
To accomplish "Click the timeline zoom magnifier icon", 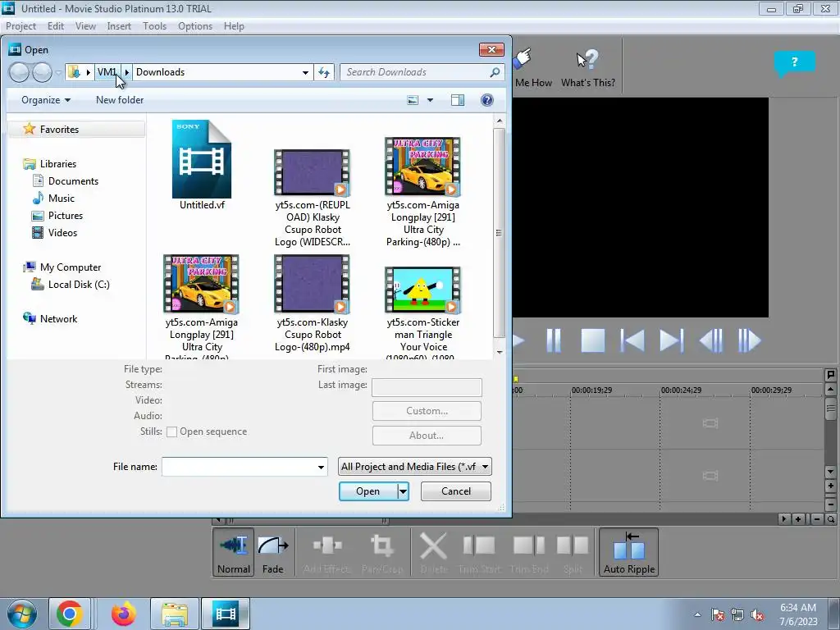I will (830, 519).
